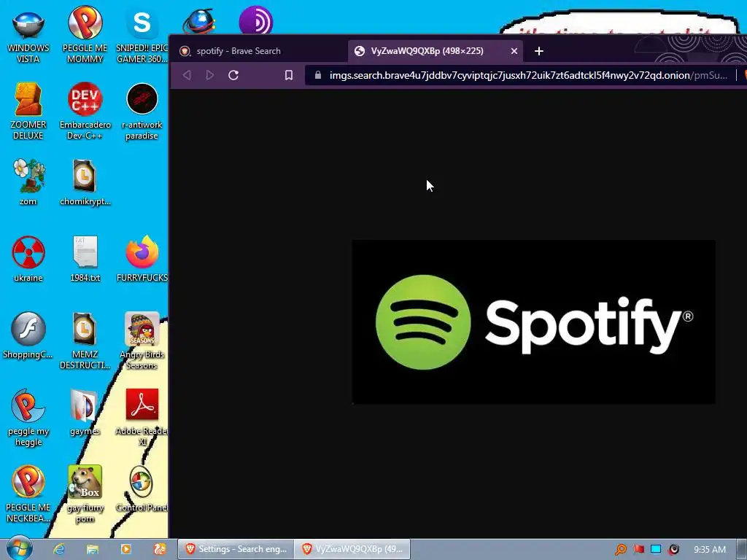This screenshot has height=560, width=747.
Task: Select the r-antiwork paradise icon
Action: point(142,112)
